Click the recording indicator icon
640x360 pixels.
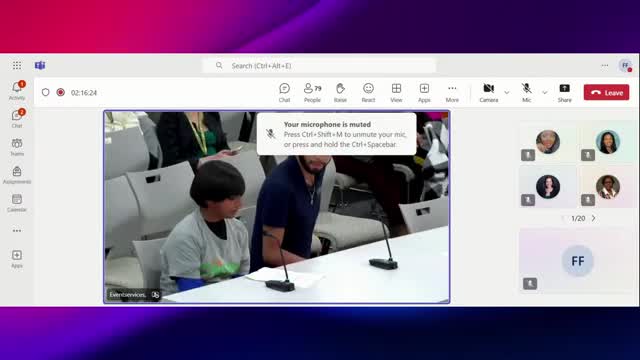coord(60,93)
